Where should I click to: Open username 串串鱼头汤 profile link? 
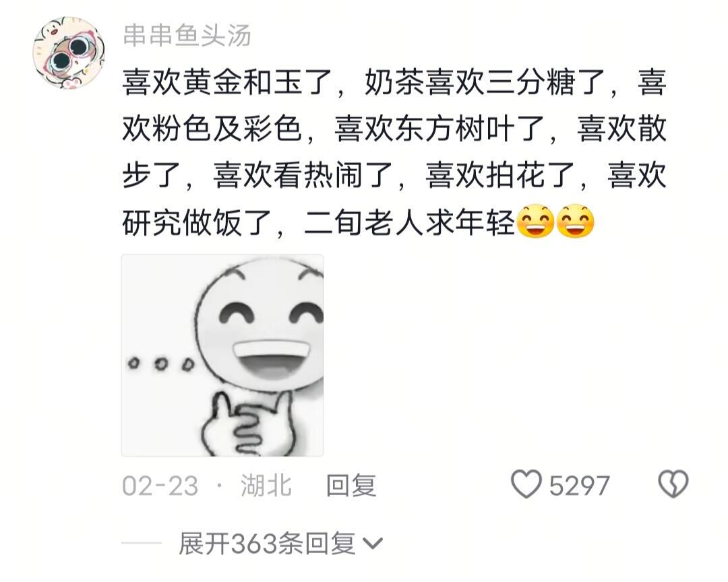(187, 35)
